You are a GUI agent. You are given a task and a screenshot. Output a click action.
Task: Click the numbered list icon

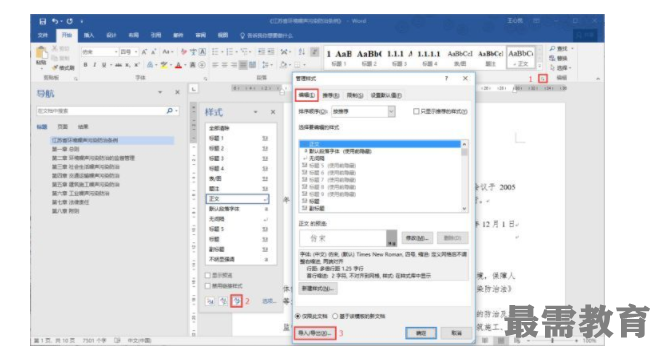tap(229, 52)
